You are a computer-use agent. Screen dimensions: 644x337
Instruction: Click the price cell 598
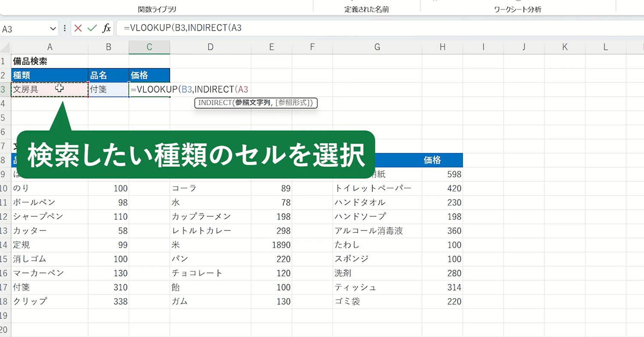click(x=442, y=174)
